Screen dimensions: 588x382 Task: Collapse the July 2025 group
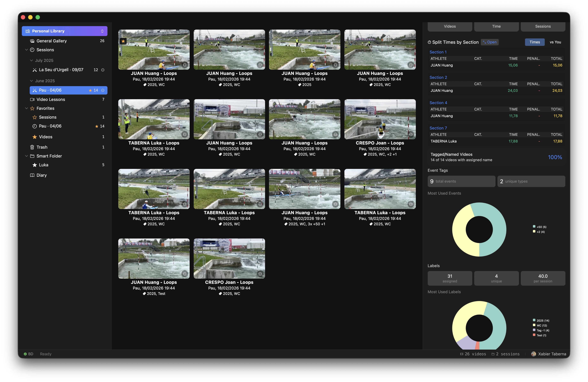[x=31, y=61]
